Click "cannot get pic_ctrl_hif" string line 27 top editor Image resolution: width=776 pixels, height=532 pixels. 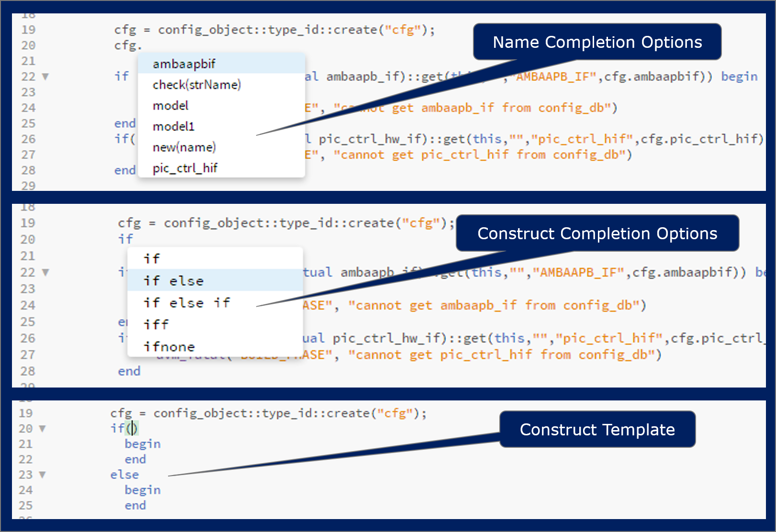tap(480, 155)
